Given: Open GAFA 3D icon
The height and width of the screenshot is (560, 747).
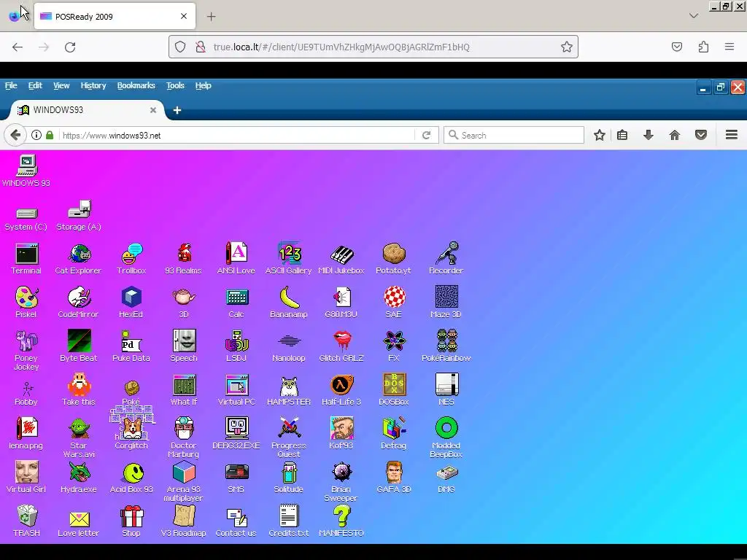Looking at the screenshot, I should coord(393,478).
